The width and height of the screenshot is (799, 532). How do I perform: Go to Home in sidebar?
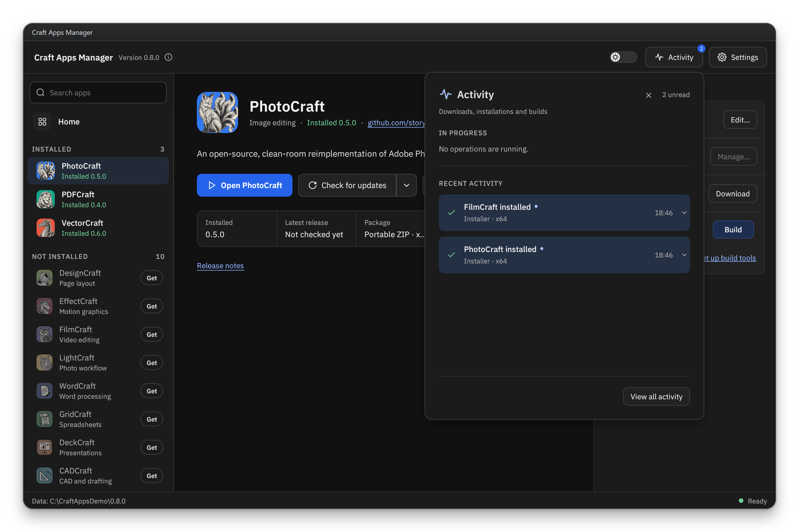[98, 122]
